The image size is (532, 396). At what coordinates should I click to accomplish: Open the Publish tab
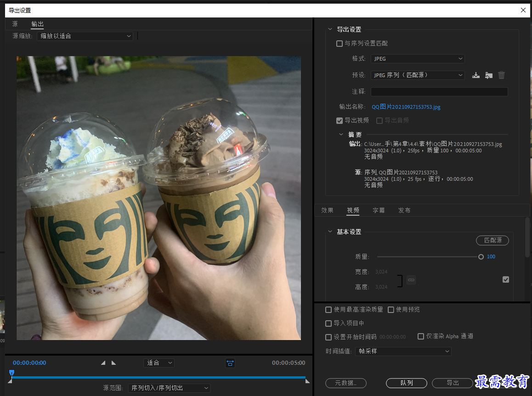click(404, 210)
